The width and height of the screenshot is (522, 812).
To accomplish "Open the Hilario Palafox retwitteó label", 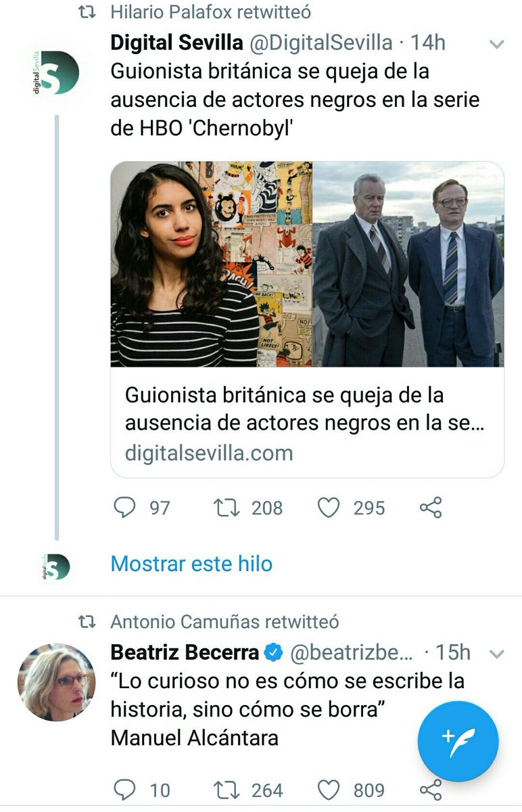I will pos(210,12).
